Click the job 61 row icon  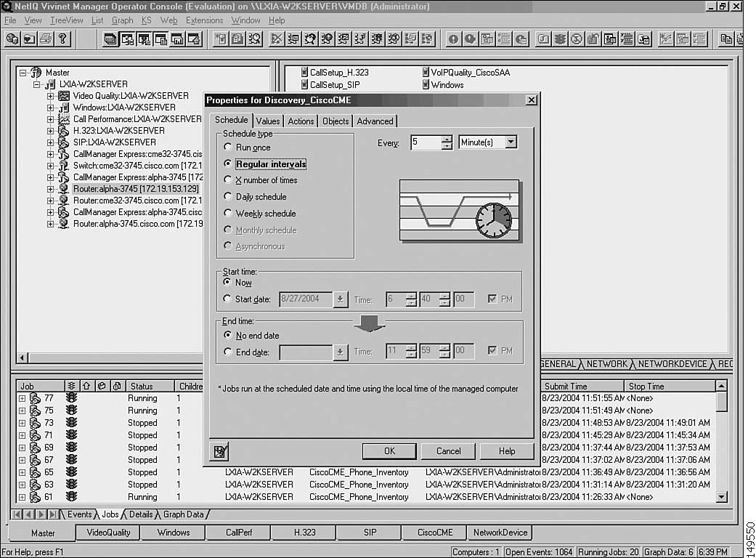pos(35,497)
